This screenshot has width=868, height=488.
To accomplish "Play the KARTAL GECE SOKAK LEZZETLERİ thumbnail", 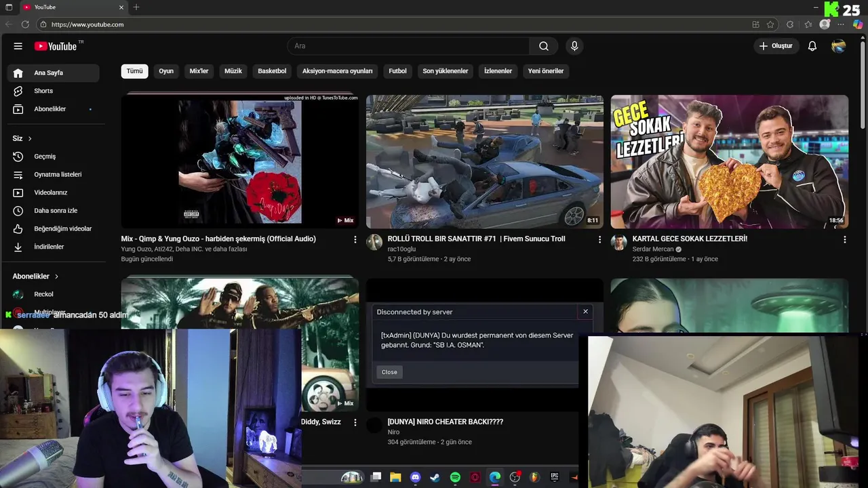I will [729, 161].
